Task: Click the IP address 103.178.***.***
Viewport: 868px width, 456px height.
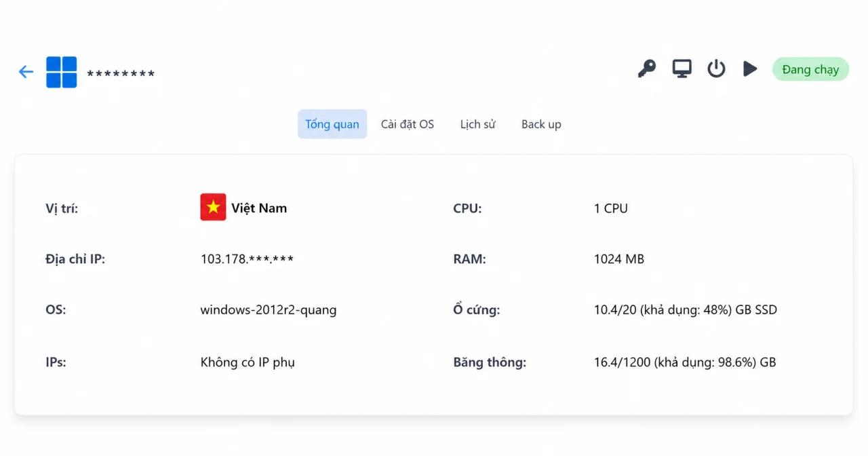Action: pos(248,259)
